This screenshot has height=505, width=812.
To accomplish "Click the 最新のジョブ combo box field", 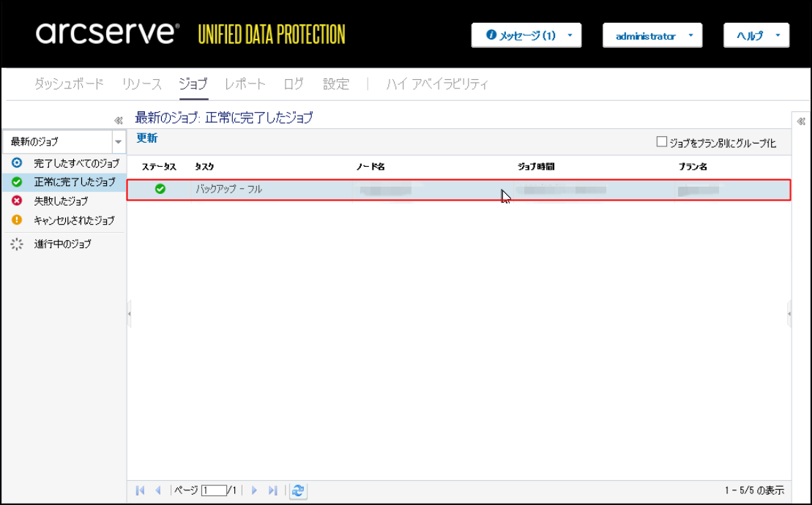I will (x=58, y=142).
